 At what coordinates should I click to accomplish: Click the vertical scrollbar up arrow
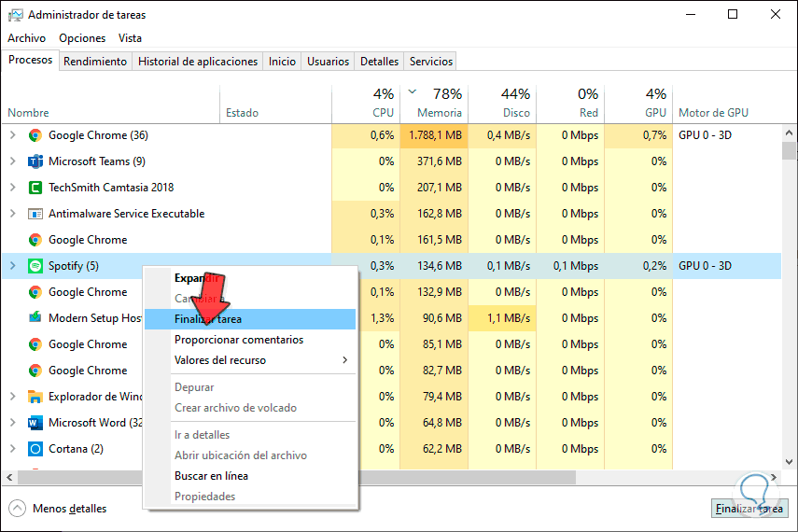[789, 133]
